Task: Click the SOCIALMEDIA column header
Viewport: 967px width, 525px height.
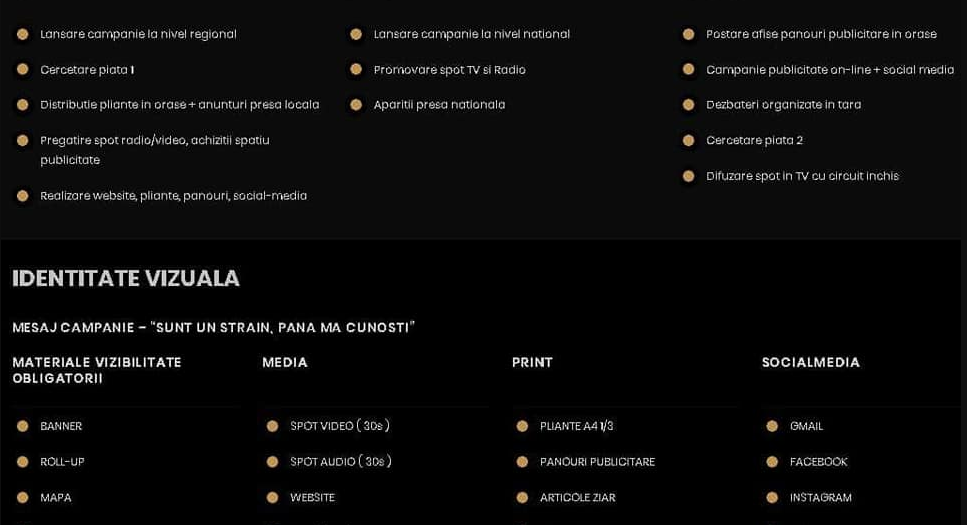Action: (x=810, y=363)
